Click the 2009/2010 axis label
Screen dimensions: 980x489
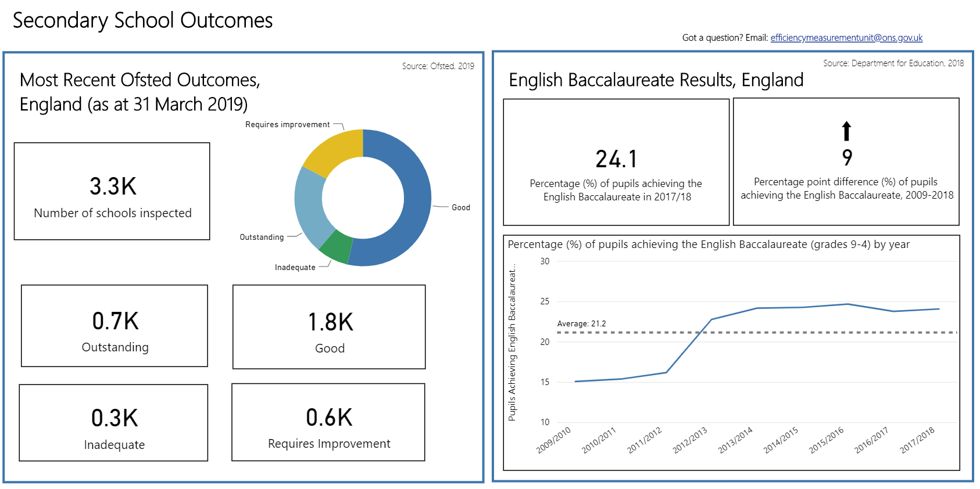(554, 440)
